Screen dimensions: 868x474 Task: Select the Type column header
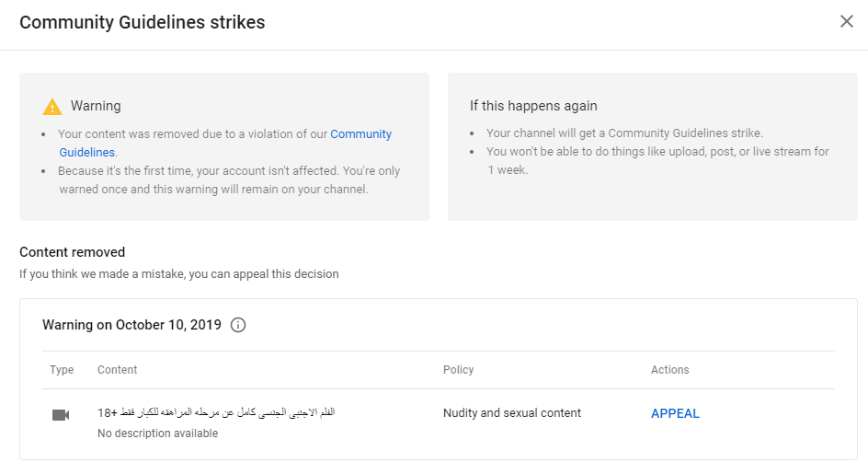[x=62, y=370]
